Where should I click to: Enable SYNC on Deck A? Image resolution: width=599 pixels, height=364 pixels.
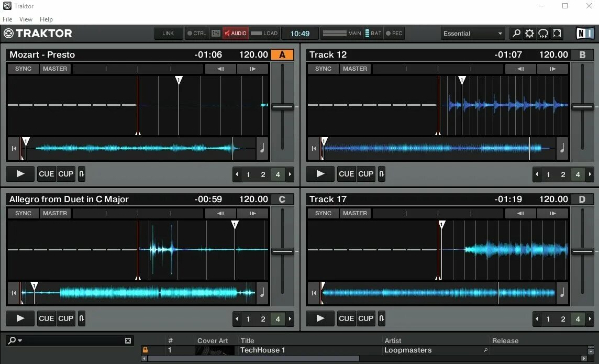(24, 69)
